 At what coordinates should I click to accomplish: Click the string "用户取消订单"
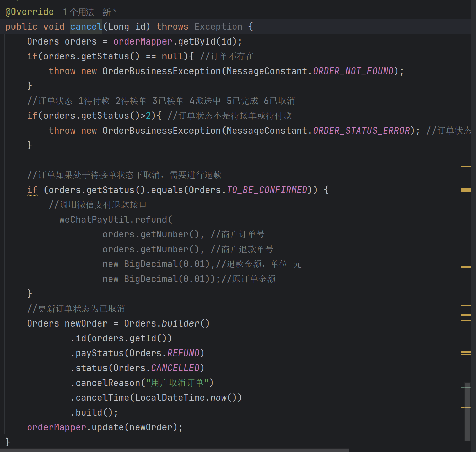tap(177, 383)
